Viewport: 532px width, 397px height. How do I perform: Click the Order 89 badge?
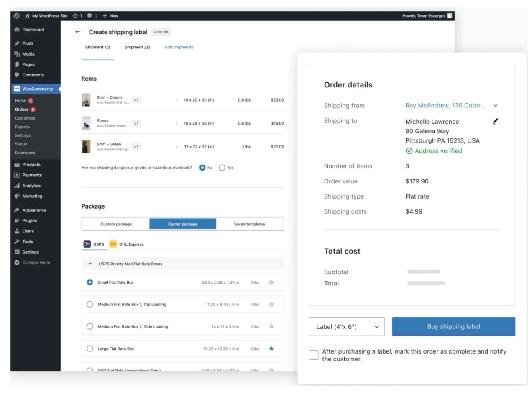161,32
